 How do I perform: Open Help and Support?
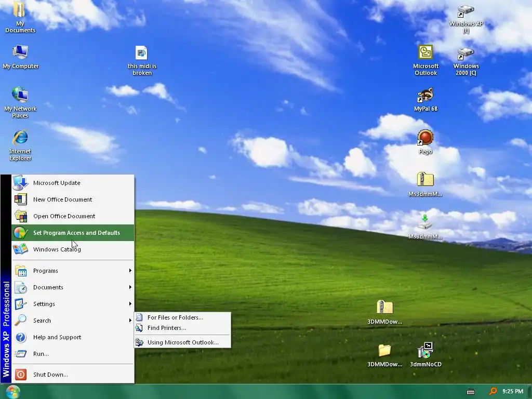coord(73,337)
